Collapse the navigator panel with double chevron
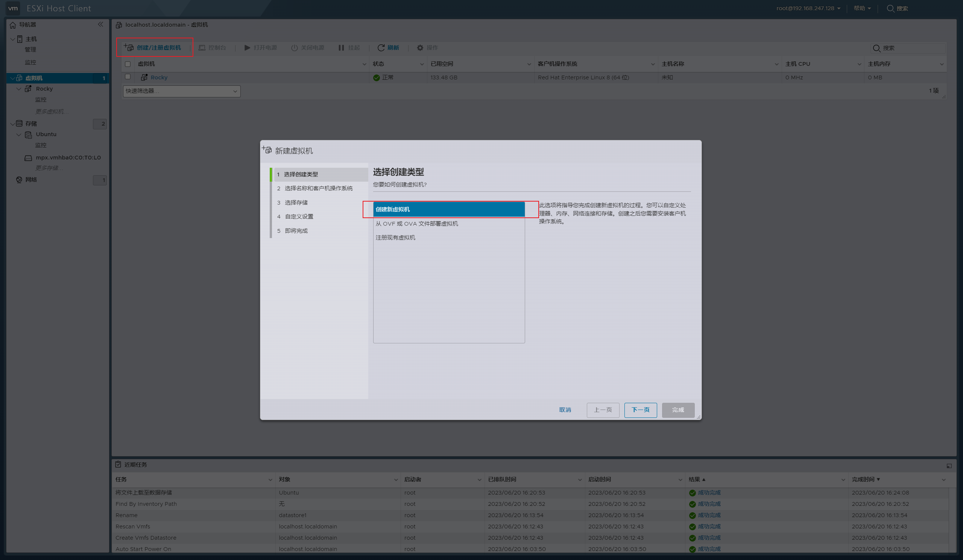The width and height of the screenshot is (963, 560). tap(100, 24)
